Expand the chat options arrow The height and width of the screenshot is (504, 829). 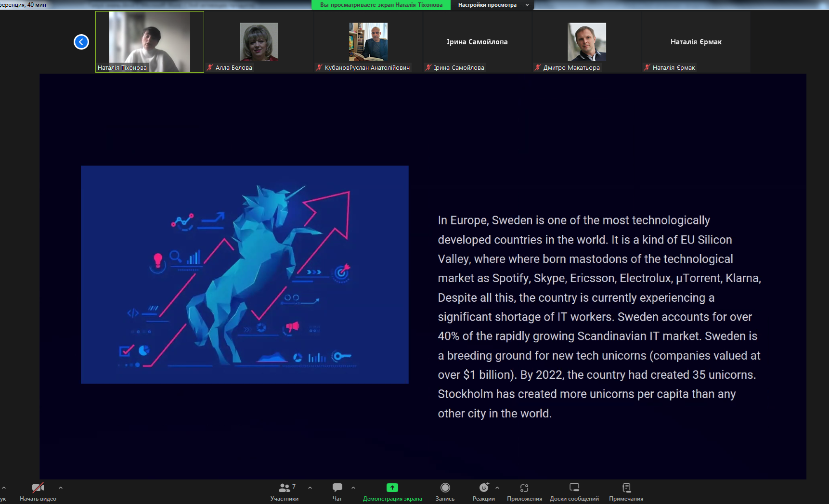(353, 488)
